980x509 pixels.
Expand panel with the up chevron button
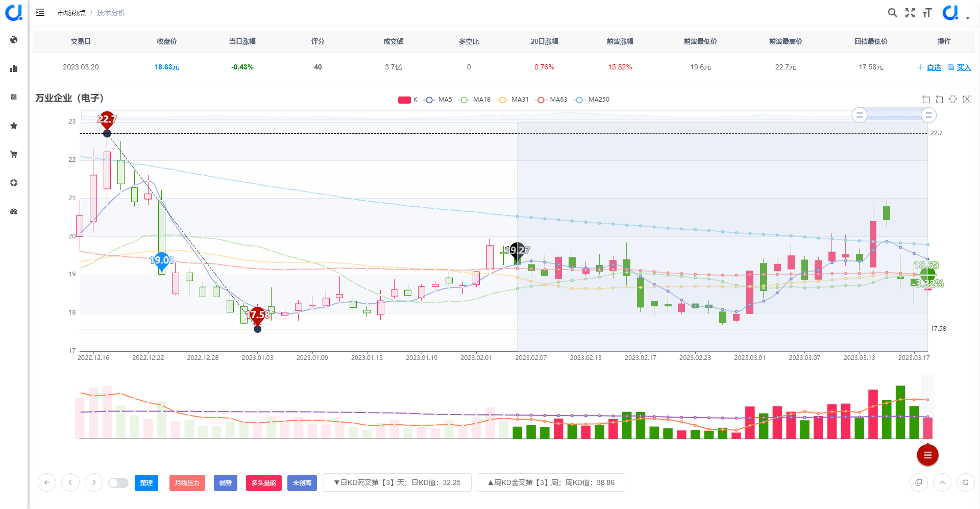click(942, 482)
